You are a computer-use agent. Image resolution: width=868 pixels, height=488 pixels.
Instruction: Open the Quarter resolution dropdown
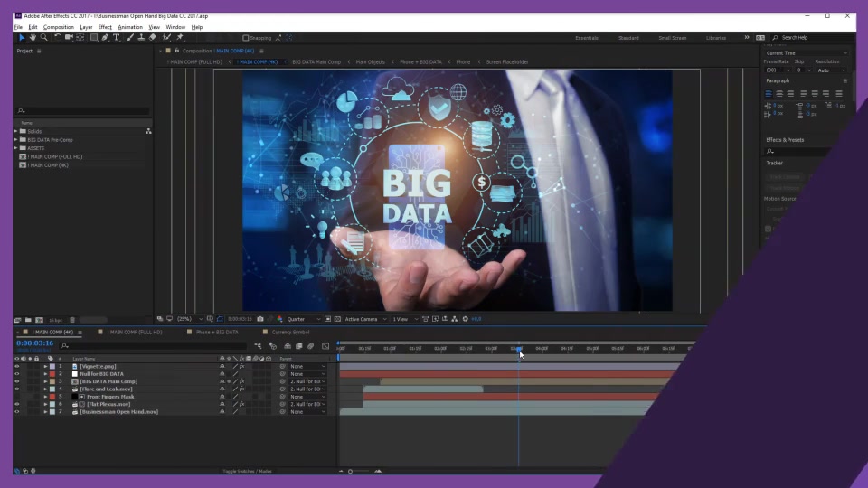(x=304, y=319)
